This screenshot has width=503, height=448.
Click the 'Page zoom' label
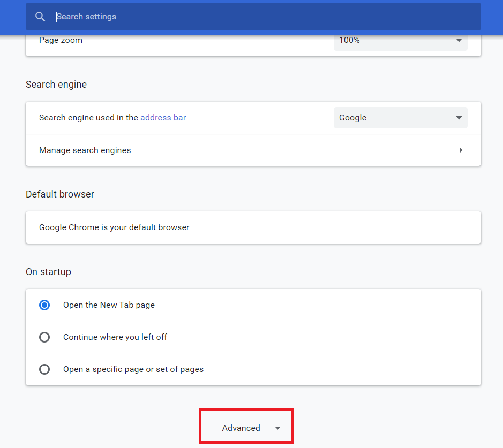click(61, 40)
